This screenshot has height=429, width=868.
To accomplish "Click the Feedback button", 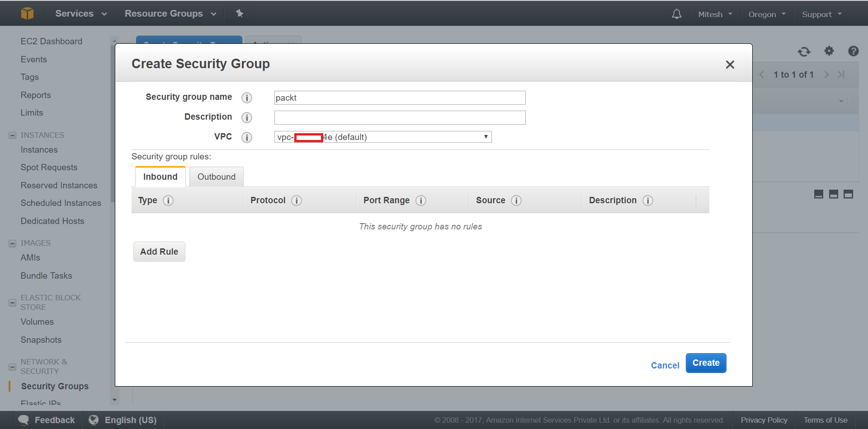I will (47, 420).
